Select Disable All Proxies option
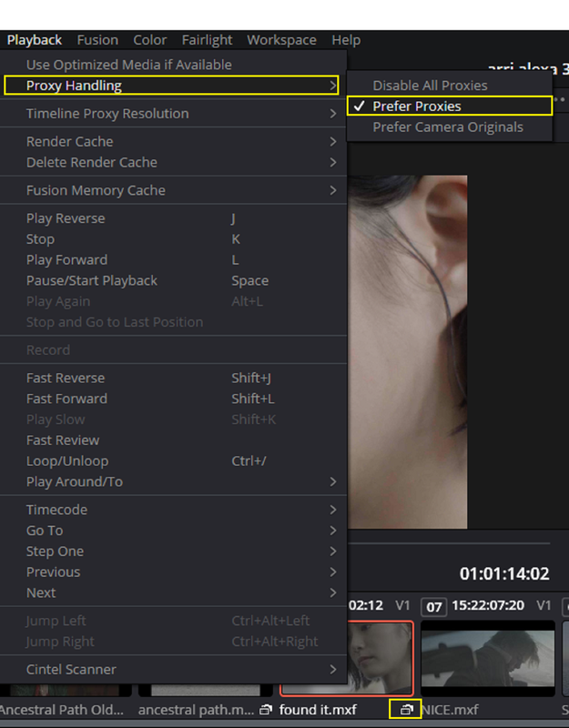Image resolution: width=569 pixels, height=728 pixels. [449, 86]
